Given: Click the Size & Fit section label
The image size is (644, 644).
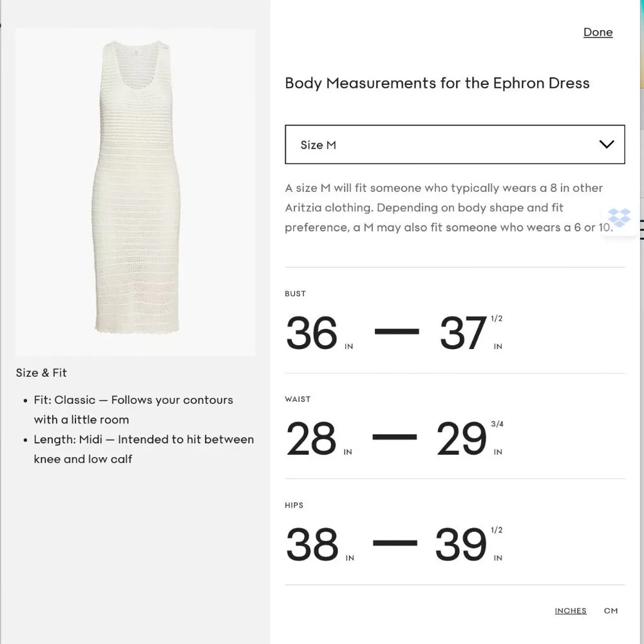Looking at the screenshot, I should click(x=41, y=372).
